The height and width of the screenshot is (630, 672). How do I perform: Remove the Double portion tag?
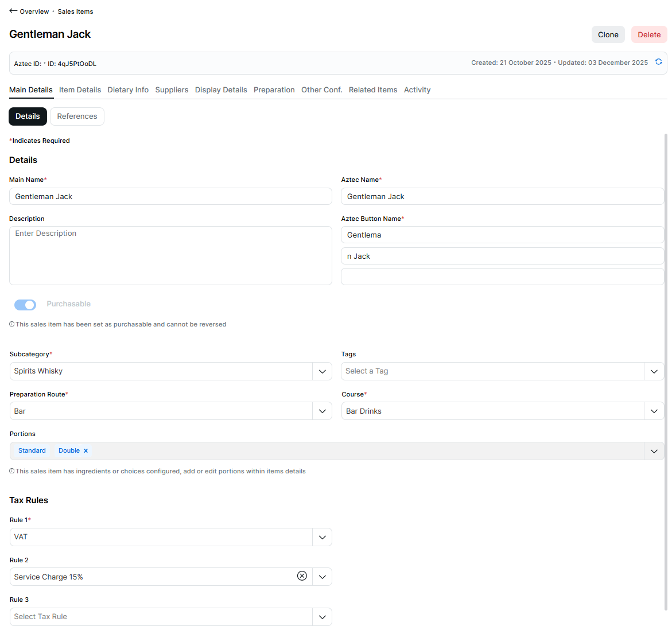point(86,451)
